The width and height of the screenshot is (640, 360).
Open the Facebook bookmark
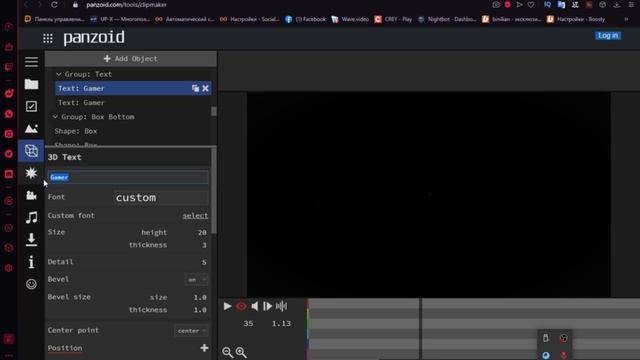pyautogui.click(x=306, y=19)
